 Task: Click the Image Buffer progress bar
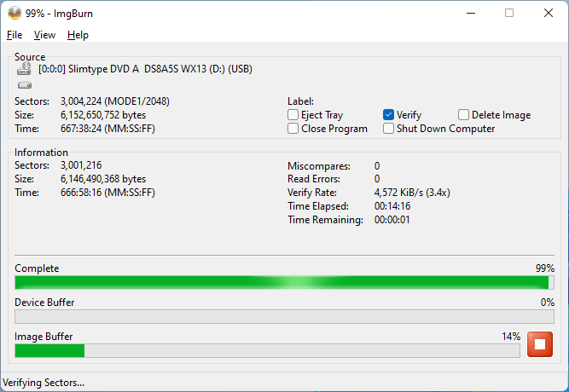coord(266,350)
